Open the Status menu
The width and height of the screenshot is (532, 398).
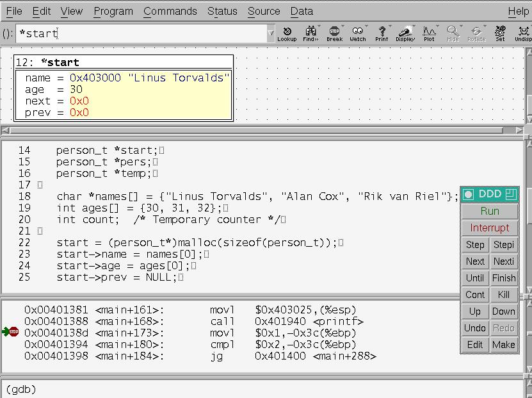point(222,11)
